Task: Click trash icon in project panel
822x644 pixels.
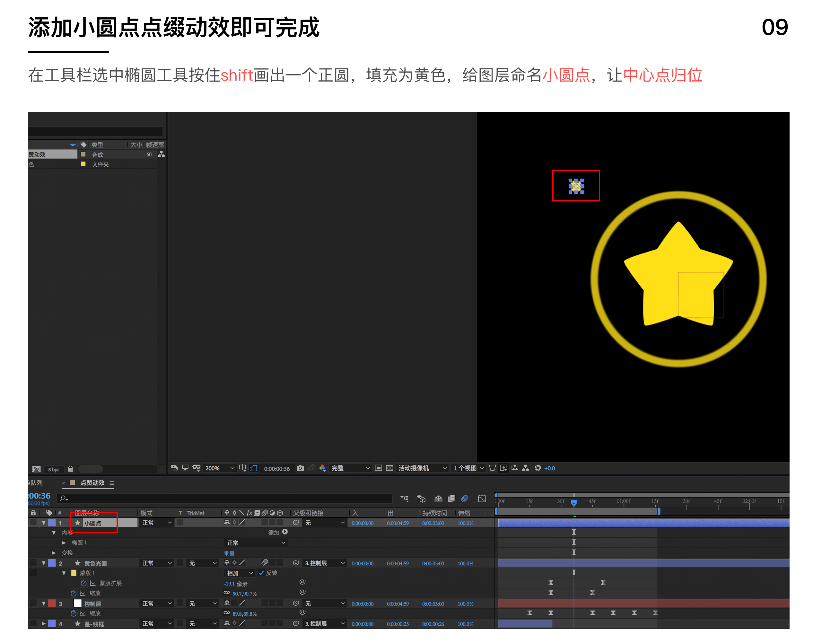Action: (70, 469)
